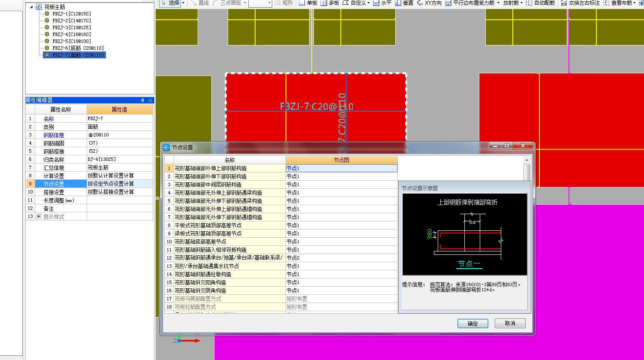
Task: Click the 汇总信息 value 筏板主筋
Action: [120, 168]
